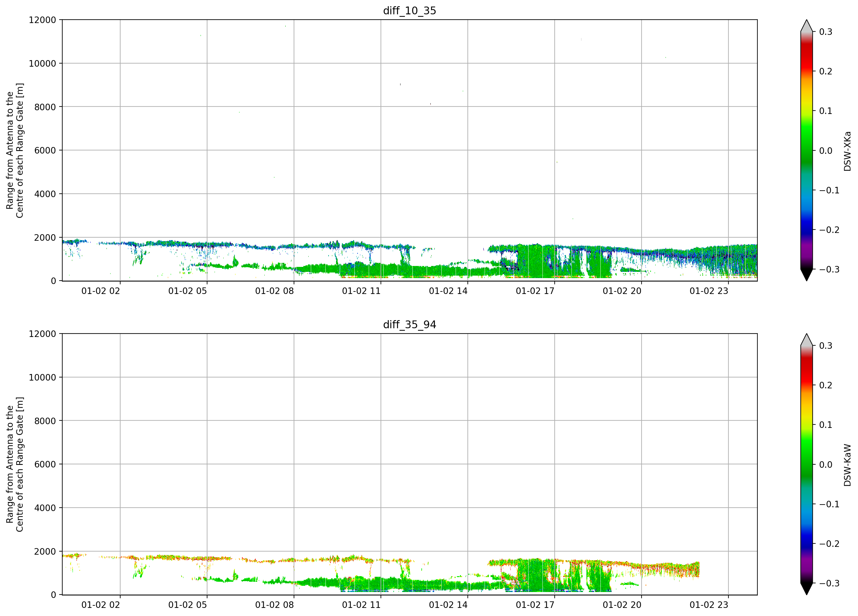Screen dimensions: 858x616
Task: Select the 10000 tick on the diff_10_35 axis
Action: 42,63
